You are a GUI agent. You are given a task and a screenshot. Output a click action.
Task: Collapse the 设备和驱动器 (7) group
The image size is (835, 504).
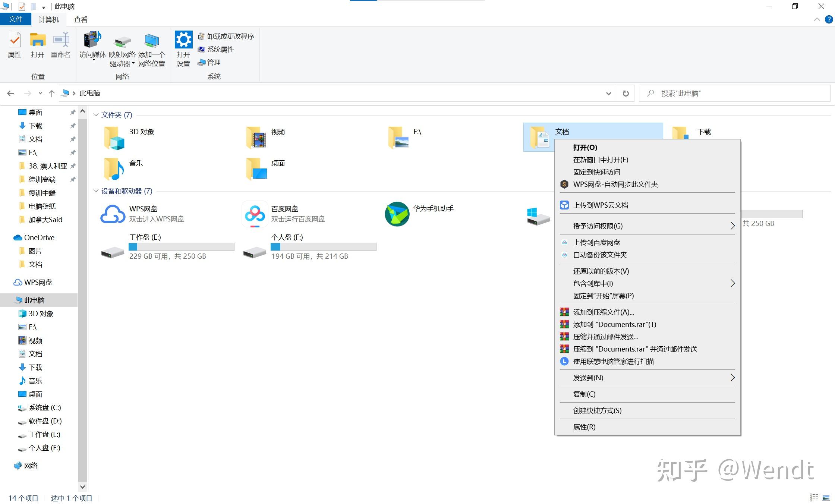96,191
